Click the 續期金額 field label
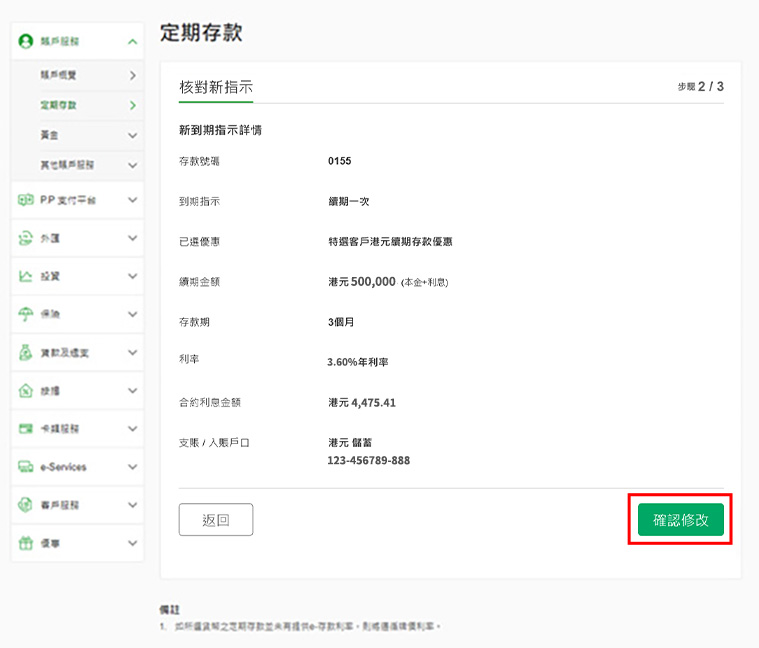Image resolution: width=759 pixels, height=648 pixels. point(199,282)
